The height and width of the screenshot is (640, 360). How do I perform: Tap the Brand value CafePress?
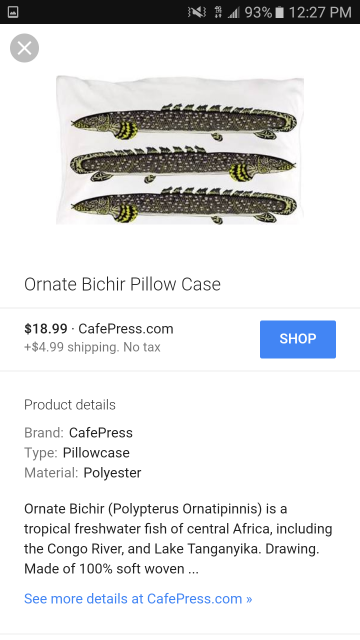click(x=101, y=433)
